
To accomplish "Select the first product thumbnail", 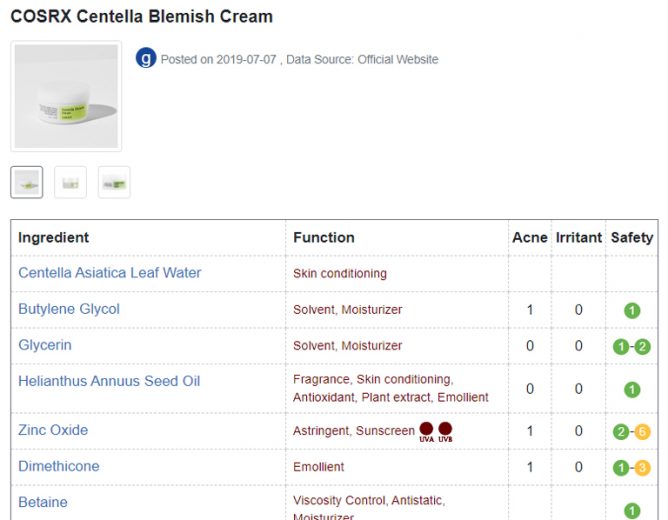I will click(x=27, y=182).
